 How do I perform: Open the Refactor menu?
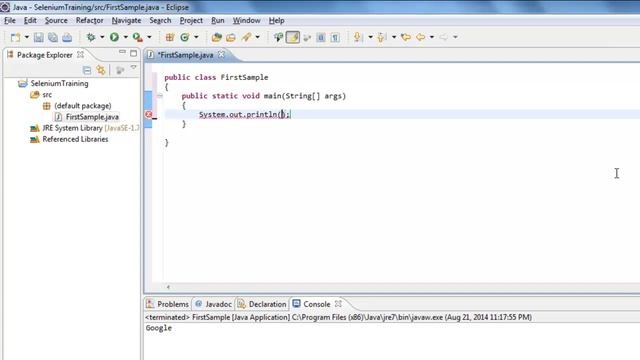(89, 20)
